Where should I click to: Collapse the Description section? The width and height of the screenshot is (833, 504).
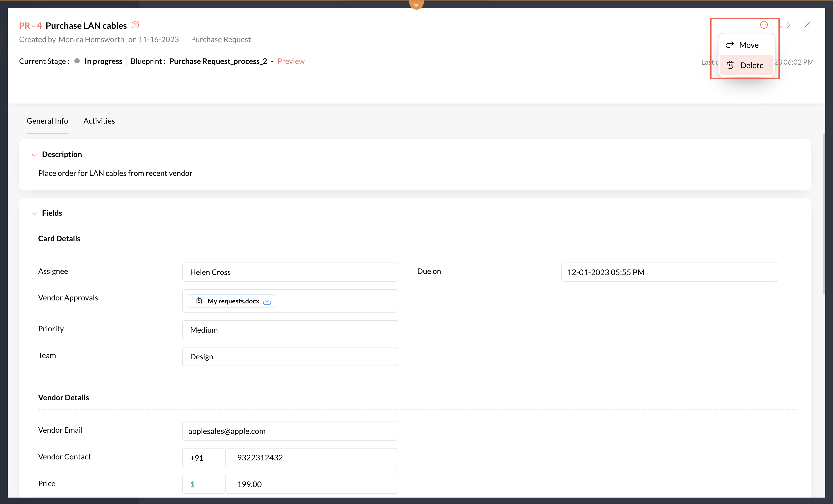point(34,155)
